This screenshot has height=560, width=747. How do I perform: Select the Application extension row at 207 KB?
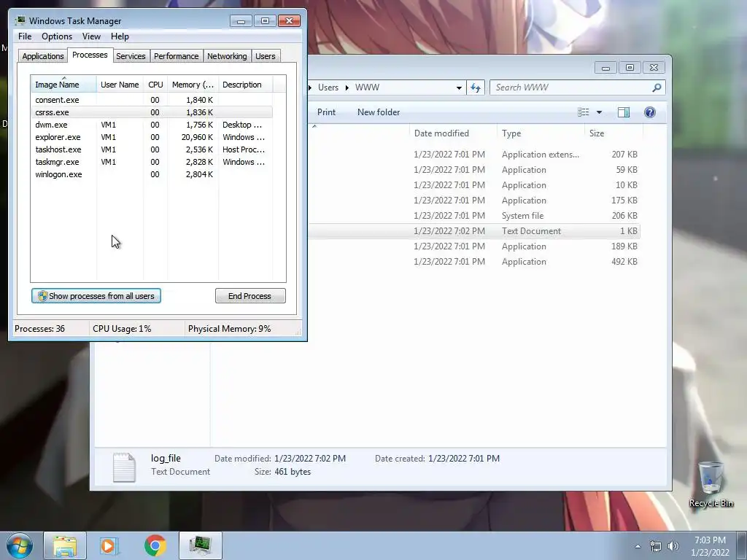pos(474,155)
